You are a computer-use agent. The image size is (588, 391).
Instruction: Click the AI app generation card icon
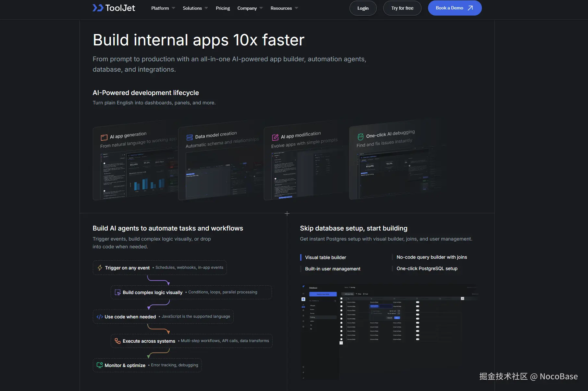tap(104, 137)
